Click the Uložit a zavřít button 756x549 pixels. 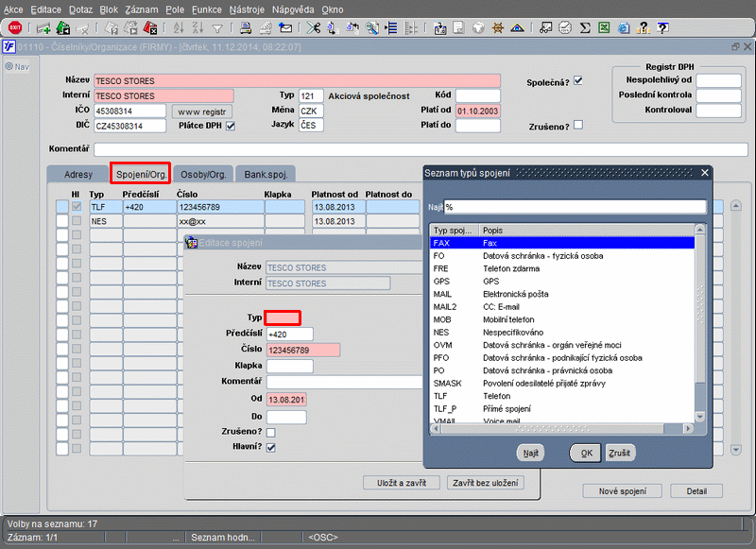(401, 483)
